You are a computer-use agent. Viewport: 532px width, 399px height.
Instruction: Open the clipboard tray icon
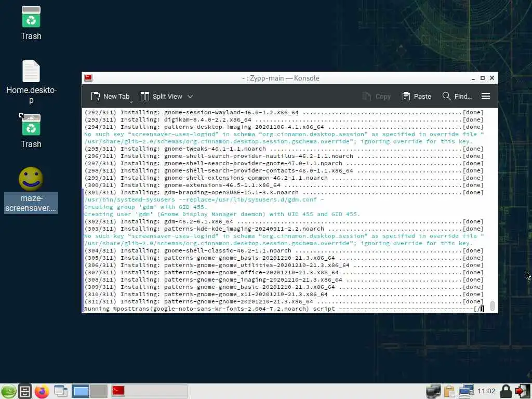click(x=449, y=392)
